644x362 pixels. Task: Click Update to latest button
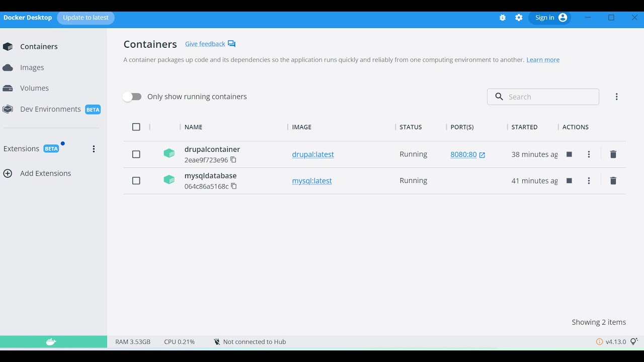click(x=86, y=18)
